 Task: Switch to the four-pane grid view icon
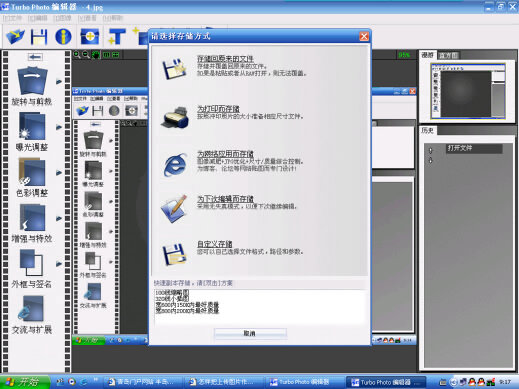coord(116,55)
